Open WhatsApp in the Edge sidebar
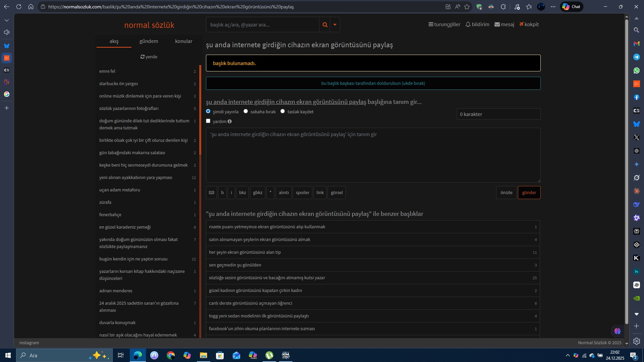The image size is (644, 362). [636, 70]
